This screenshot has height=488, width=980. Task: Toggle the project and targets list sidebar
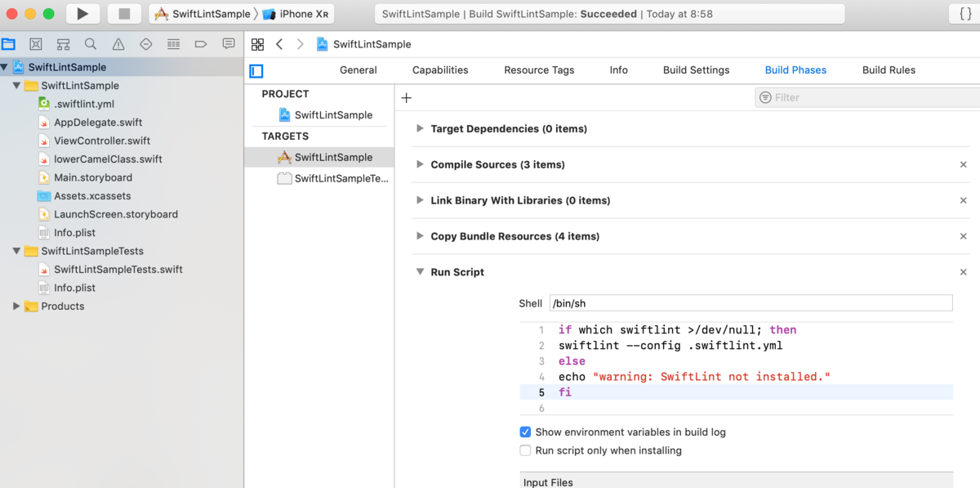[x=256, y=71]
